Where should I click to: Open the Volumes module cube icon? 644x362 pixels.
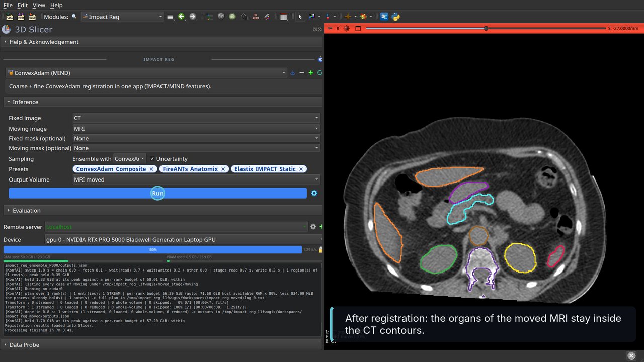(221, 17)
